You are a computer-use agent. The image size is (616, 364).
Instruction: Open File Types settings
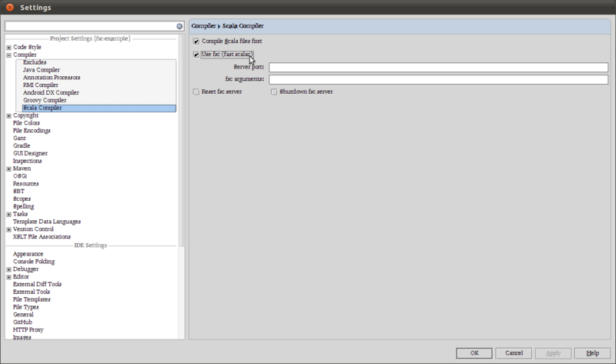[x=25, y=307]
